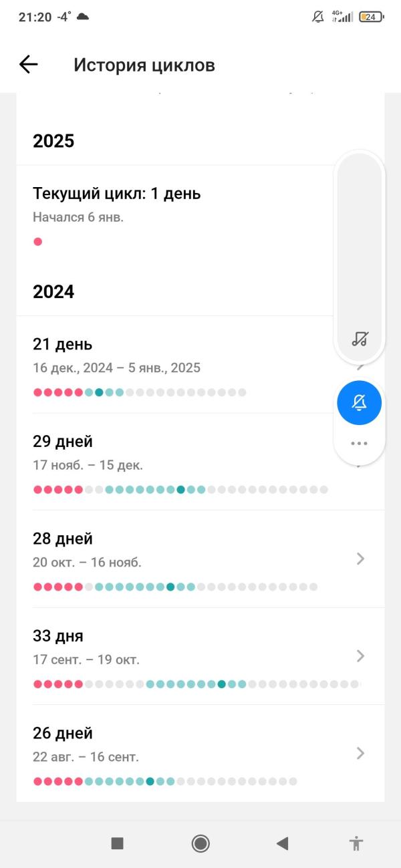Tap the red period dot under current cycle
This screenshot has height=868, width=401.
point(37,242)
